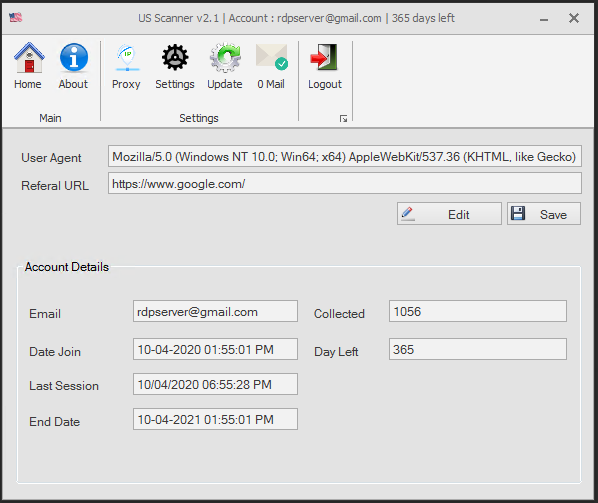Click the 'Email' label
This screenshot has height=503, width=598.
45,314
